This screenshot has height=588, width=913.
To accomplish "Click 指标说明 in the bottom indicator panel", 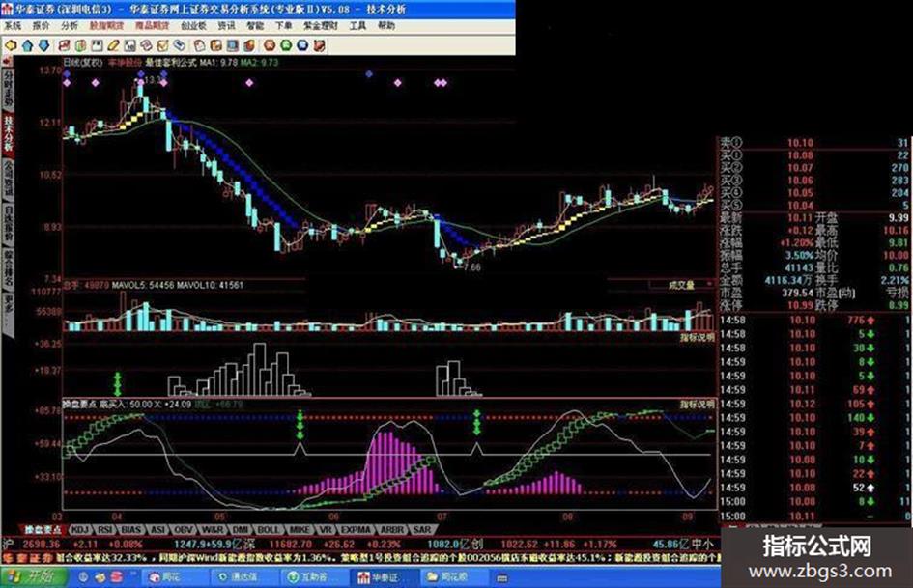I will (698, 404).
